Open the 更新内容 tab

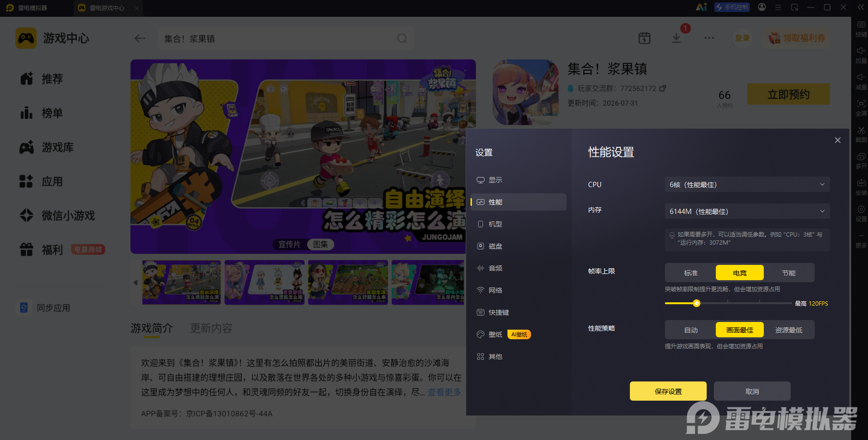pyautogui.click(x=211, y=328)
